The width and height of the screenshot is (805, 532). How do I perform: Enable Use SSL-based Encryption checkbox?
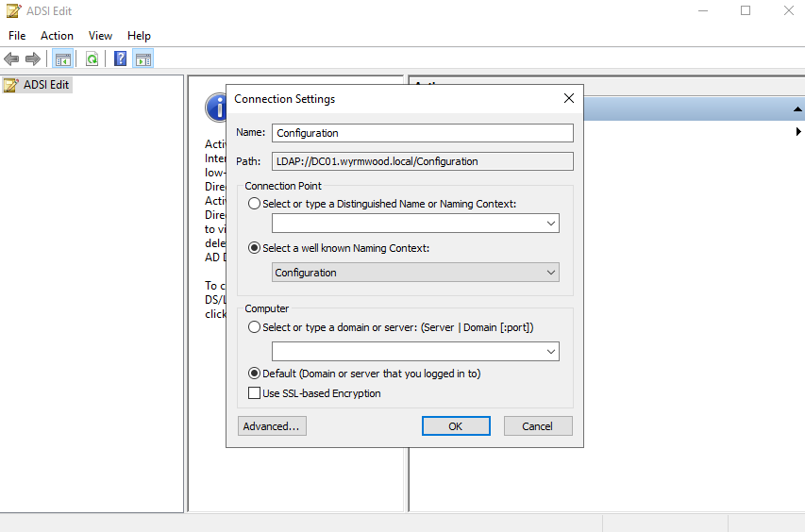[254, 393]
